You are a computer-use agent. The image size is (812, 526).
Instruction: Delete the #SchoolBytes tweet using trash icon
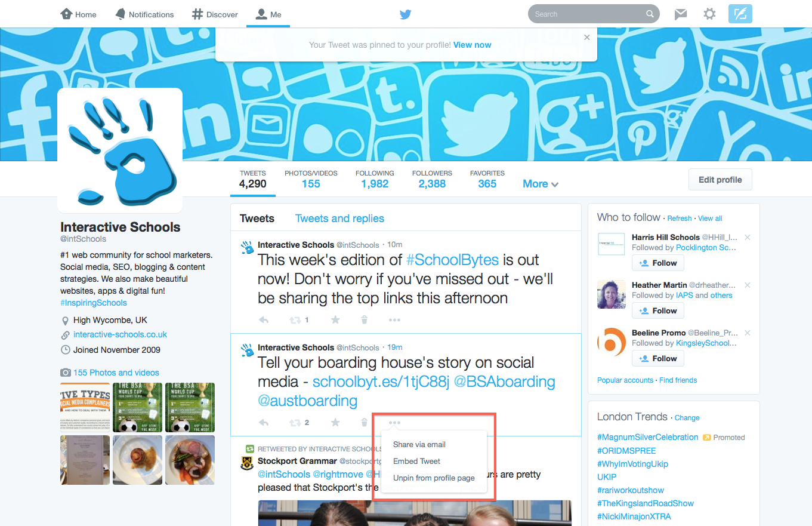point(365,320)
